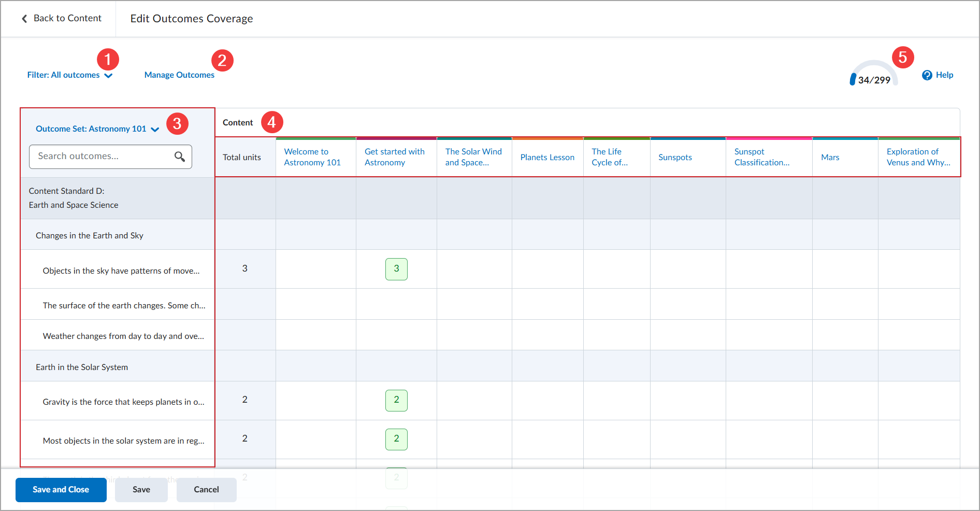Click the 34/299 coverage progress gauge
Viewport: 980px width, 511px height.
874,74
